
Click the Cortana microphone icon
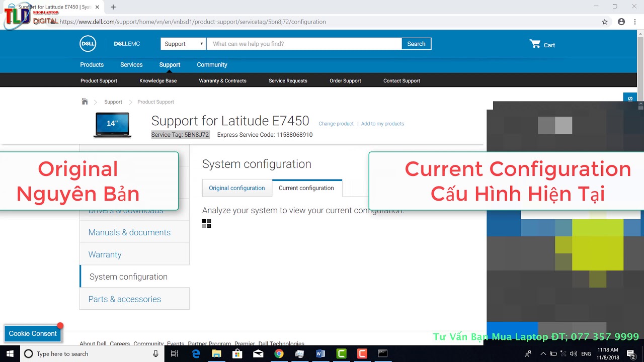tap(156, 353)
